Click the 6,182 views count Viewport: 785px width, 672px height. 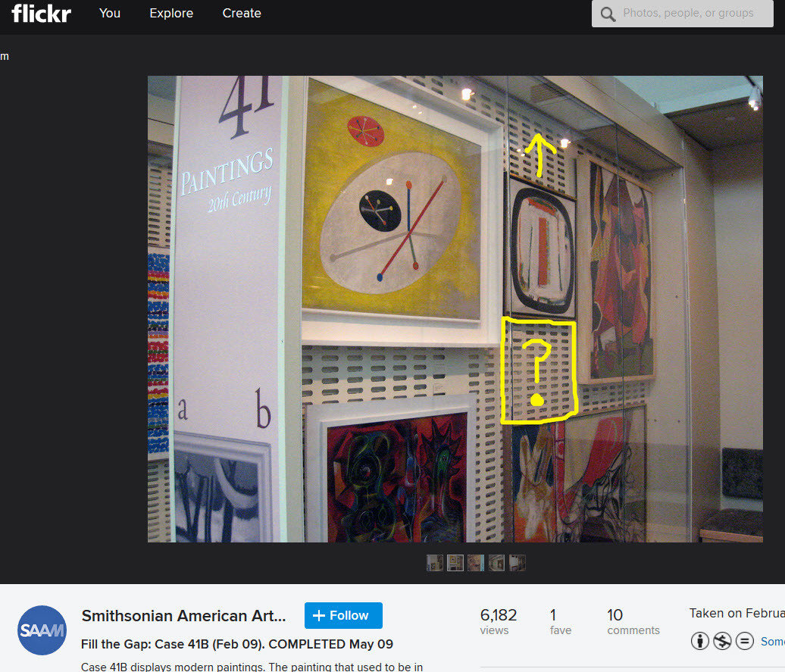498,621
